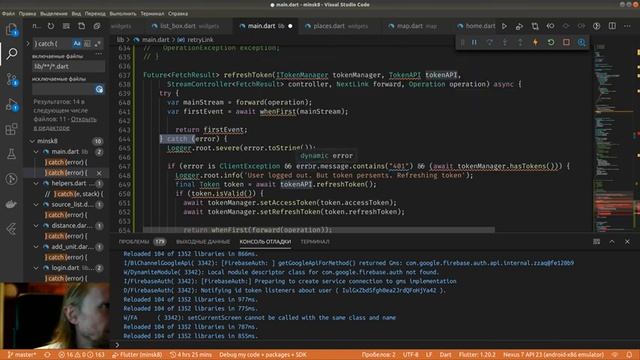Toggle match whole word in search
This screenshot has height=360, width=640.
[87, 43]
